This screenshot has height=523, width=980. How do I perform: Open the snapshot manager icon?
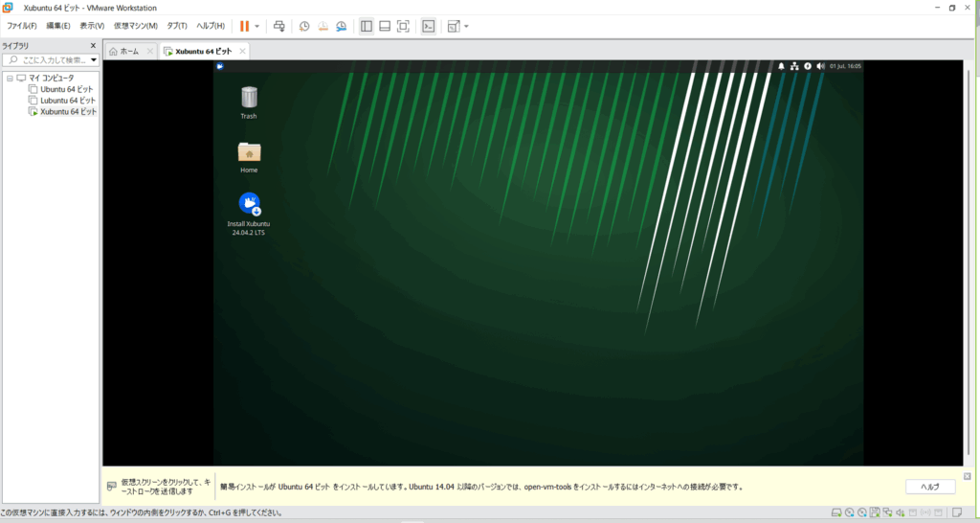pos(341,26)
